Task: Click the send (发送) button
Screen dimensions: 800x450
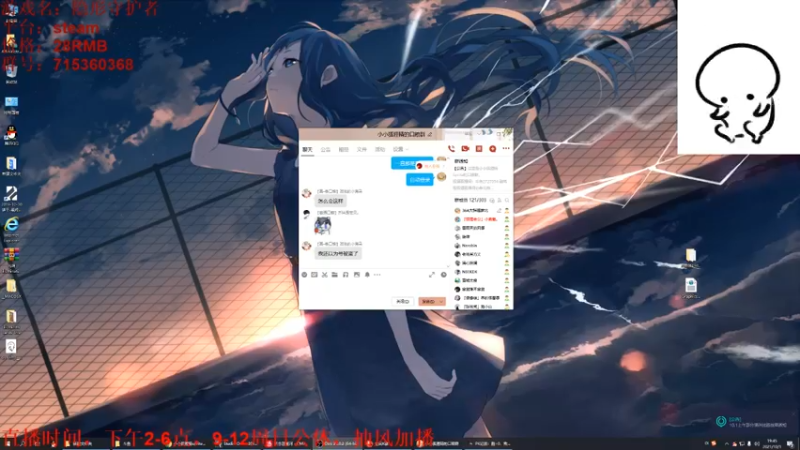Action: pyautogui.click(x=428, y=302)
